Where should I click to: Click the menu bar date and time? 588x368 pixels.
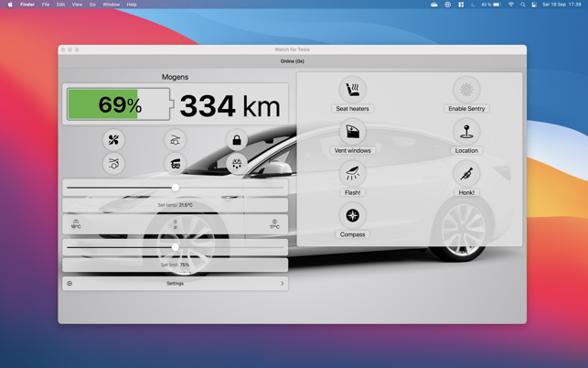pos(561,5)
